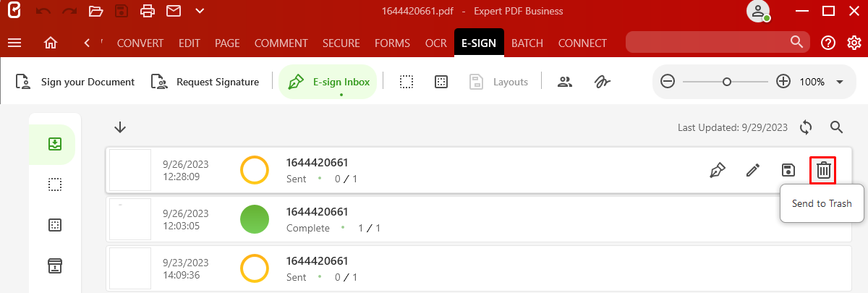Zoom out with the minus circle

pos(668,82)
